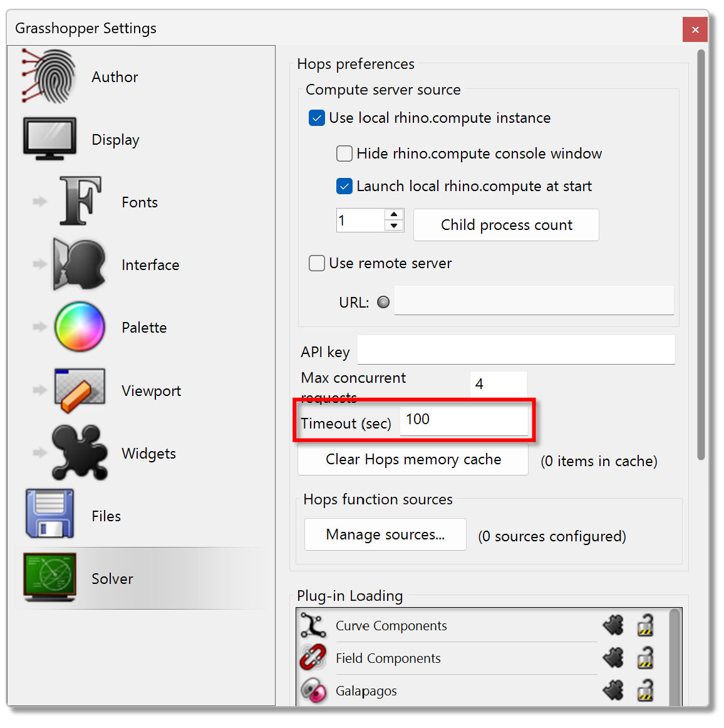Click Clear Hops memory cache button
This screenshot has width=724, height=728.
(413, 459)
